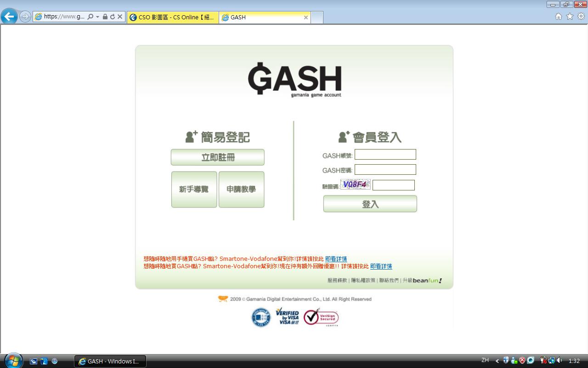Stop loading with the address bar X icon
588x368 pixels.
(120, 17)
